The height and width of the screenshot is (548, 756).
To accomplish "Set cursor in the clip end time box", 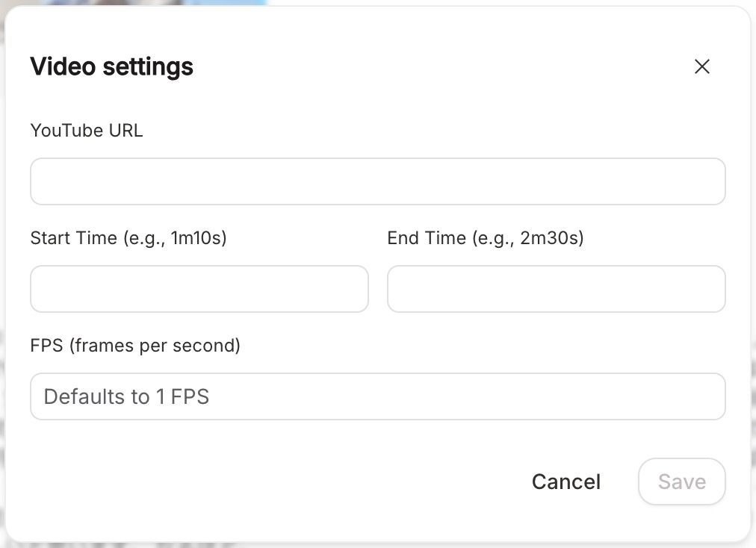I will point(556,289).
